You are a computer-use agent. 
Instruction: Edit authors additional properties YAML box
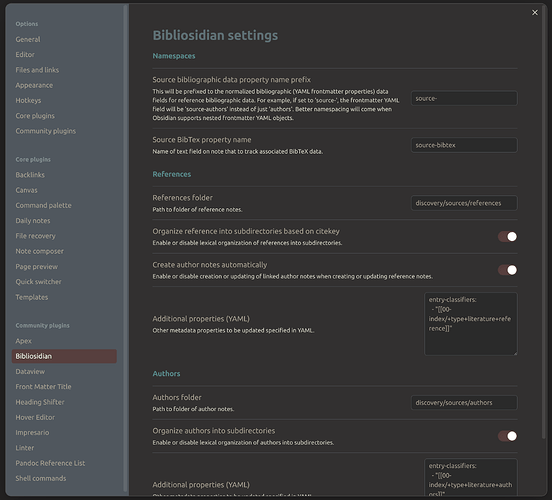(471, 477)
